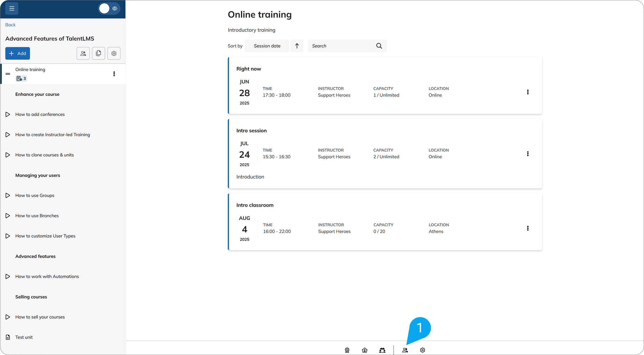Open the unit users icon in bottom bar
644x355 pixels.
coord(405,350)
